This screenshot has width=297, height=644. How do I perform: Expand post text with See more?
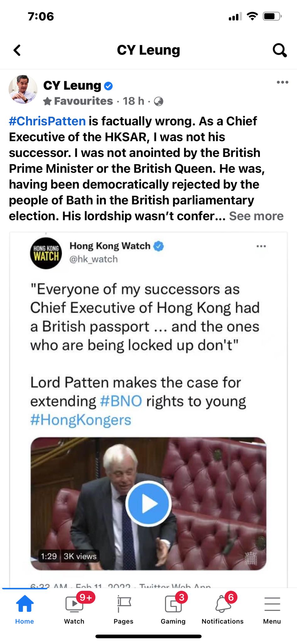(256, 216)
